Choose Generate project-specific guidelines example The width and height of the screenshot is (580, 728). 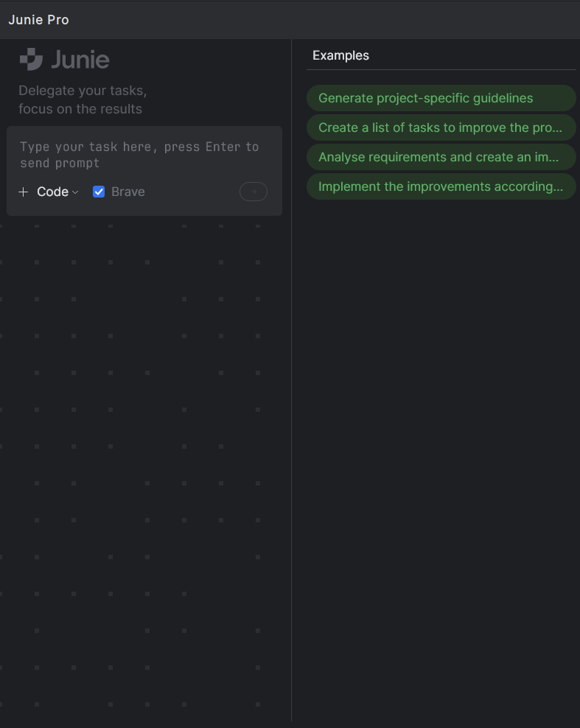pos(441,98)
